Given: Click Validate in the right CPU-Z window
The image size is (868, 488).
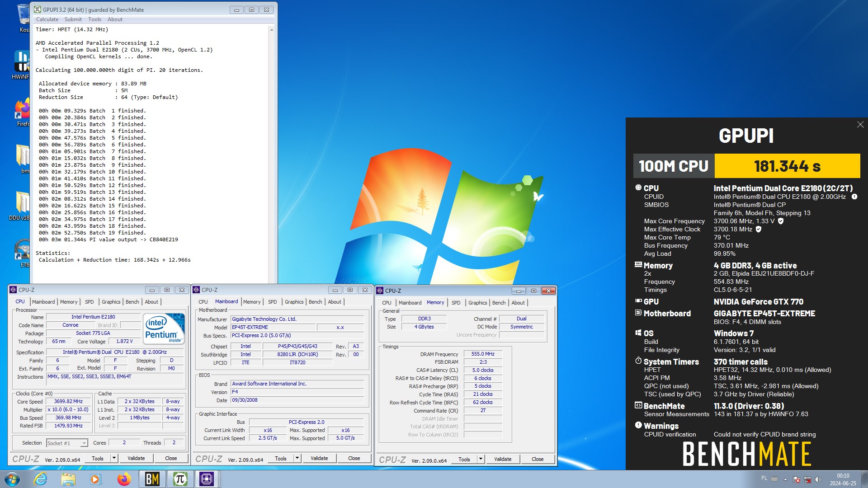Looking at the screenshot, I should click(x=503, y=459).
